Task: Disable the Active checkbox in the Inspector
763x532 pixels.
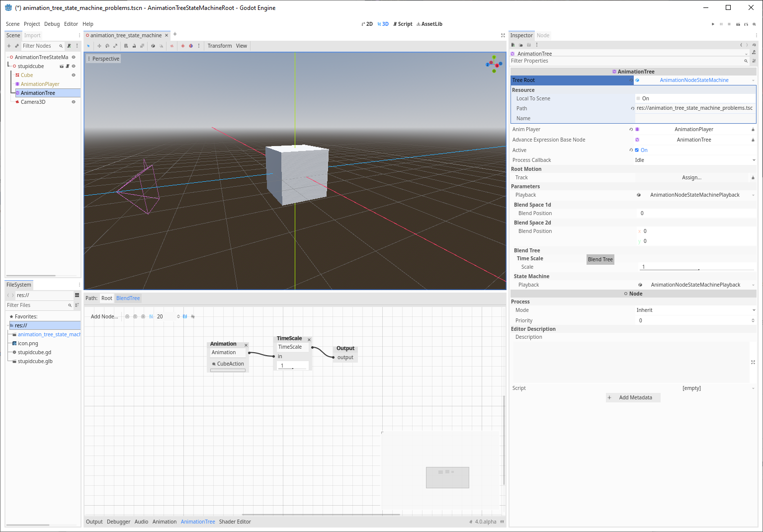Action: pyautogui.click(x=637, y=150)
